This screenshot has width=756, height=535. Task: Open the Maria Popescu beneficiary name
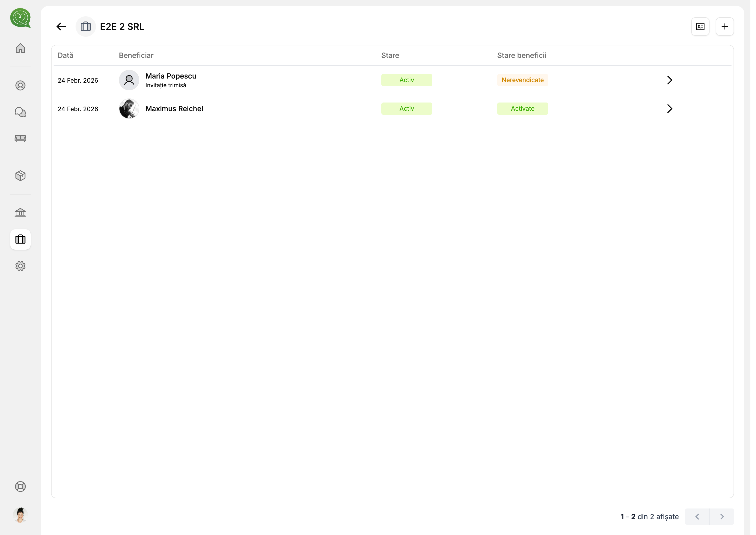171,76
